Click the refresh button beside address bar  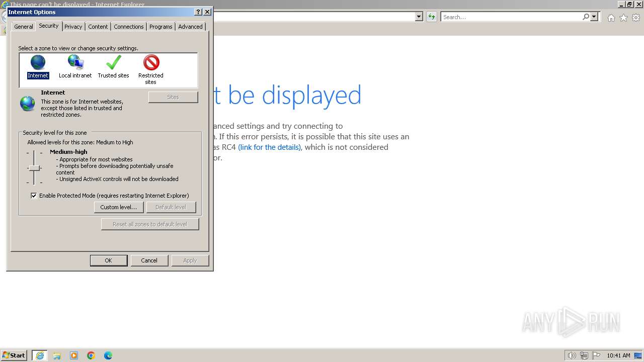pyautogui.click(x=431, y=17)
